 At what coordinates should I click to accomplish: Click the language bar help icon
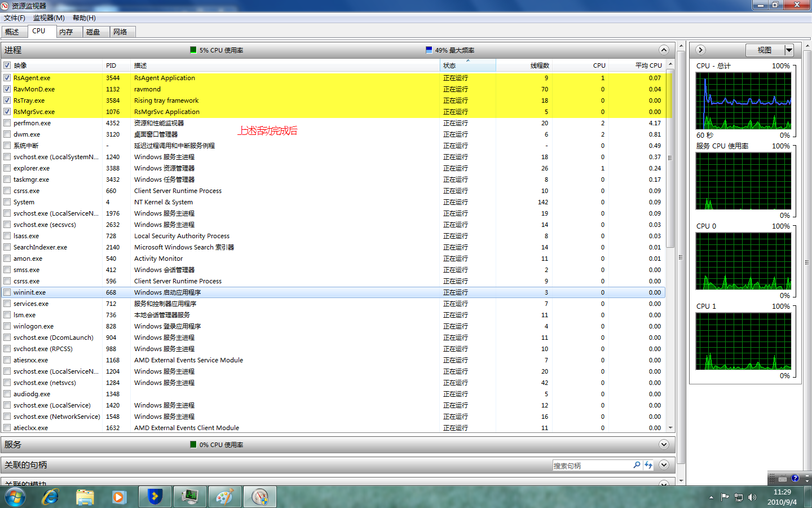click(795, 479)
